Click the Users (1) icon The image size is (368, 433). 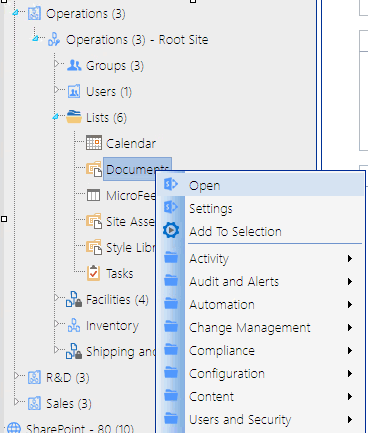click(74, 91)
